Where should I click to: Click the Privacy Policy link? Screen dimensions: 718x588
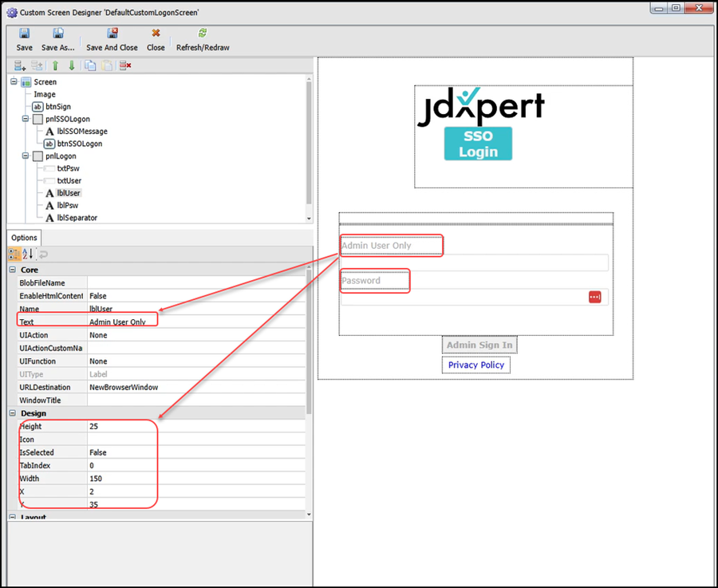[x=475, y=365]
